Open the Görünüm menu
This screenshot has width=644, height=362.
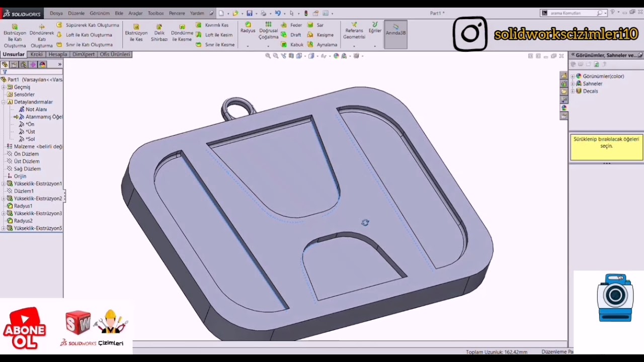(x=99, y=13)
